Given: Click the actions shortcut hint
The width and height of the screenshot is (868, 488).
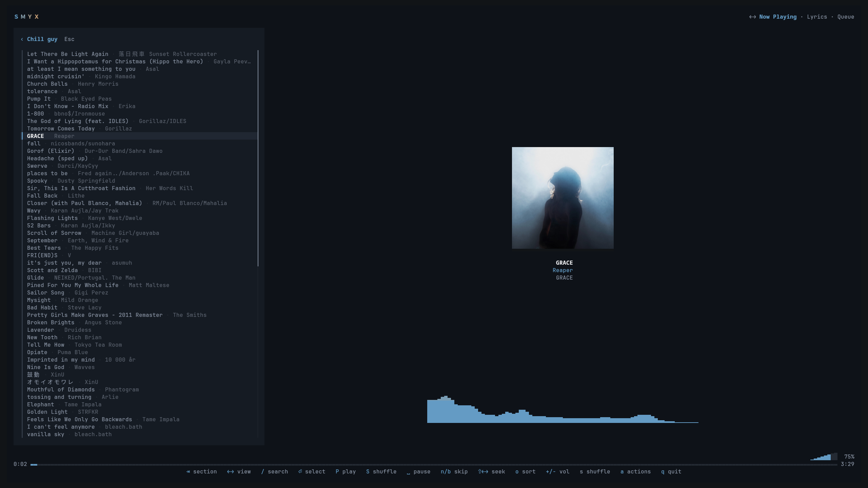Looking at the screenshot, I should click(635, 472).
